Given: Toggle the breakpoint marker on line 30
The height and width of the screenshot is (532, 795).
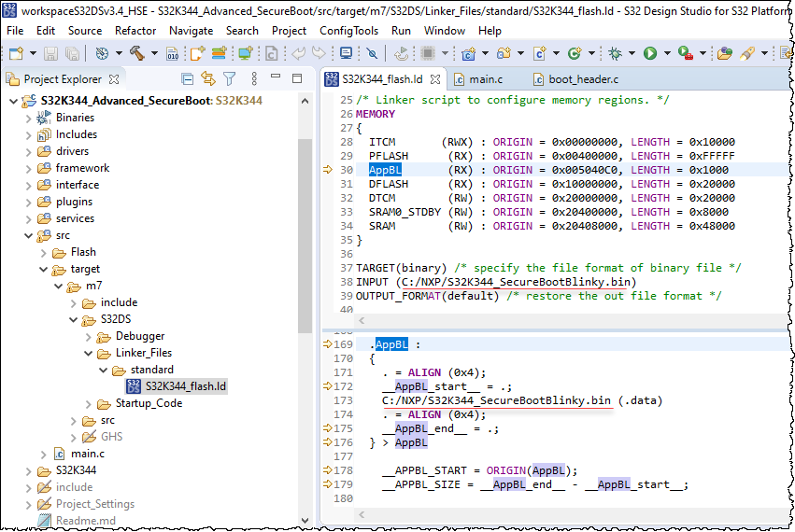Looking at the screenshot, I should (x=328, y=170).
